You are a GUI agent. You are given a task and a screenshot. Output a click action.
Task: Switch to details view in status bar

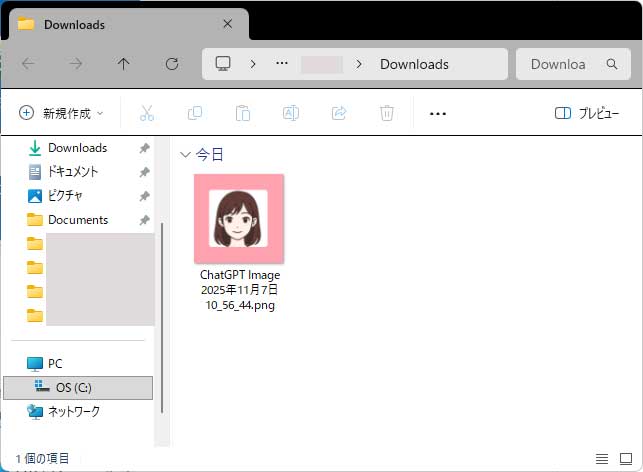602,458
